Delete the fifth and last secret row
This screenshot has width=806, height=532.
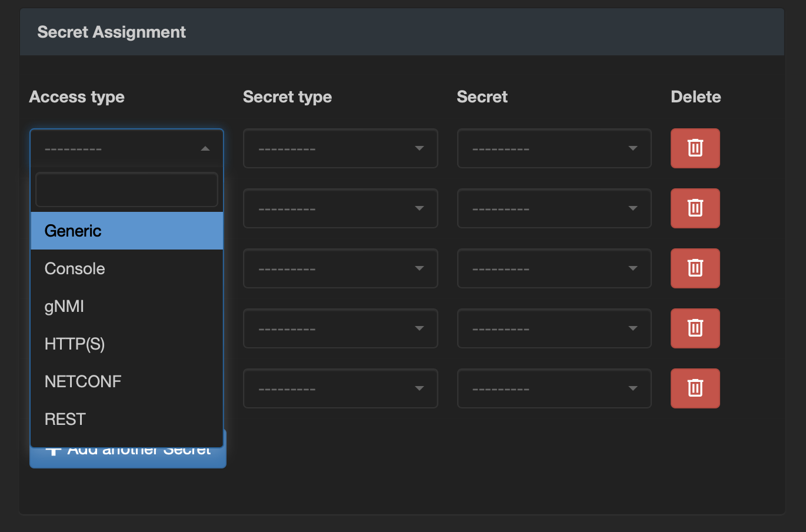(695, 388)
